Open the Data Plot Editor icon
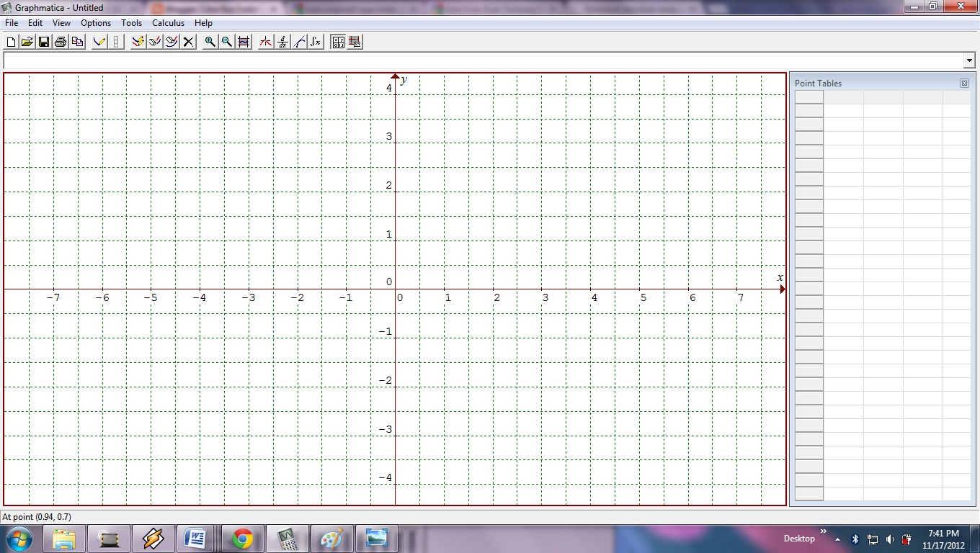The height and width of the screenshot is (553, 980). coord(355,42)
